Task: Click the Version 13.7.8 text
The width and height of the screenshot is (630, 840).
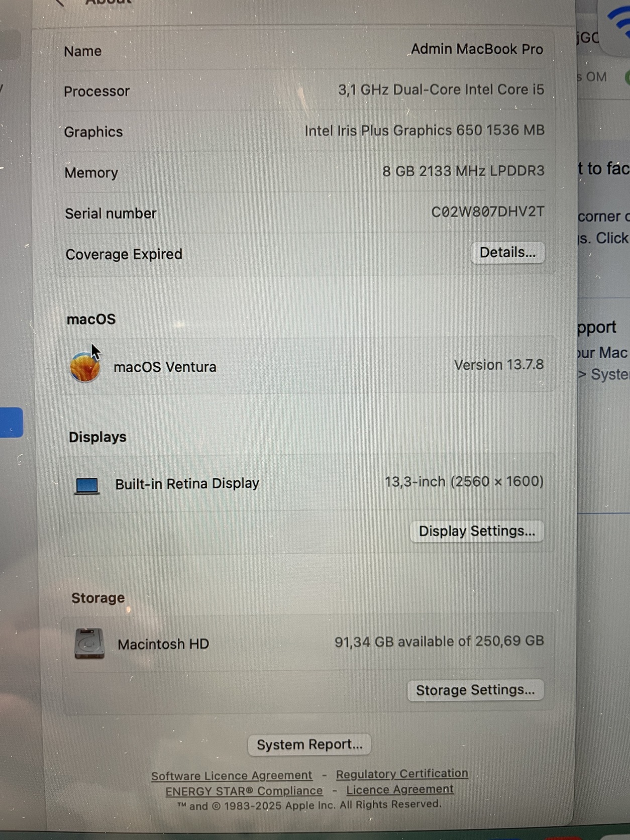Action: pyautogui.click(x=499, y=365)
